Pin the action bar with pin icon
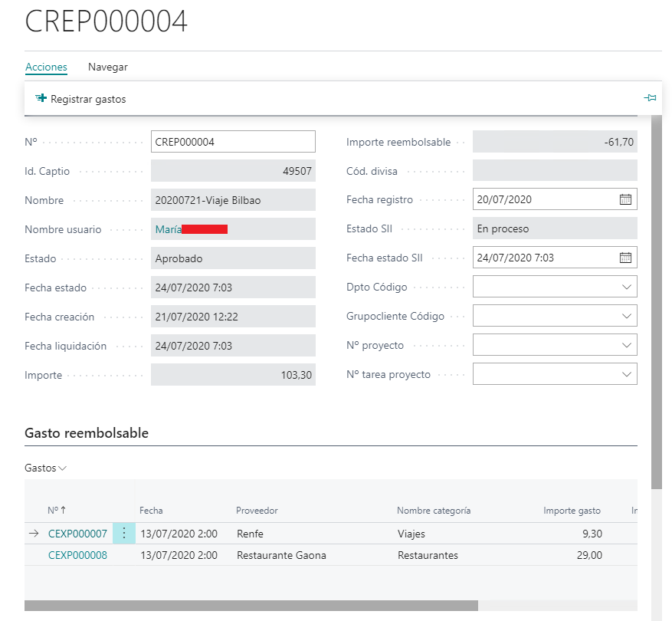Viewport: 672px width, 621px height. pos(650,98)
